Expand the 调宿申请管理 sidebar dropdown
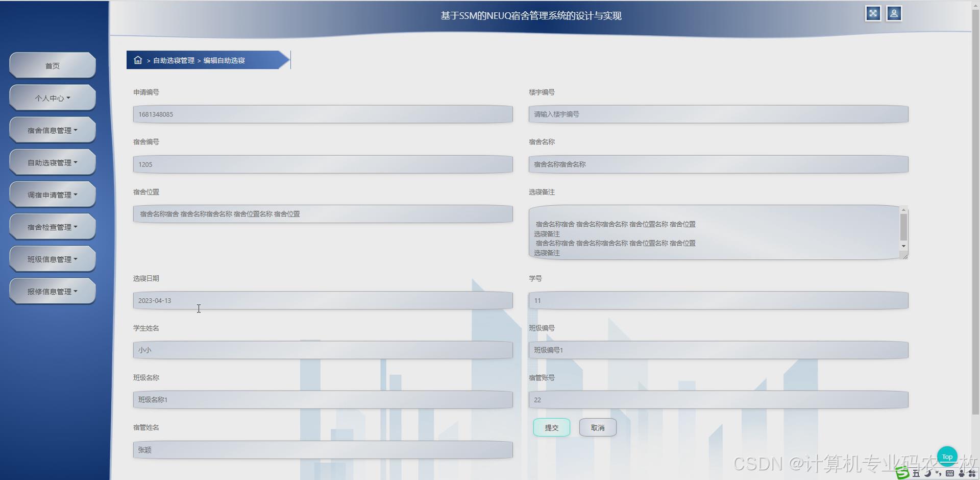 [52, 194]
